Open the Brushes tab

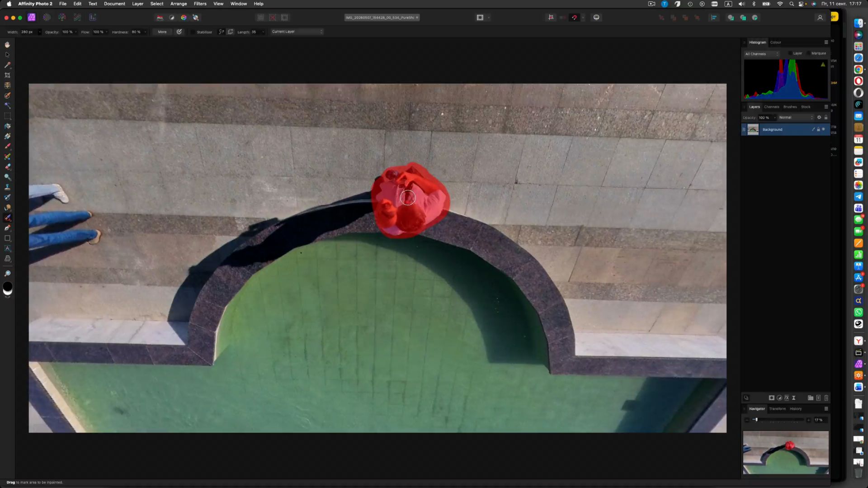pyautogui.click(x=790, y=107)
